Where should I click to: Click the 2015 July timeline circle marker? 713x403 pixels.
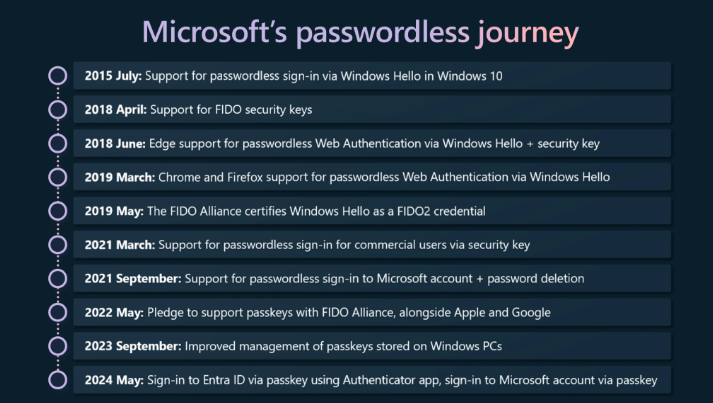(x=58, y=75)
